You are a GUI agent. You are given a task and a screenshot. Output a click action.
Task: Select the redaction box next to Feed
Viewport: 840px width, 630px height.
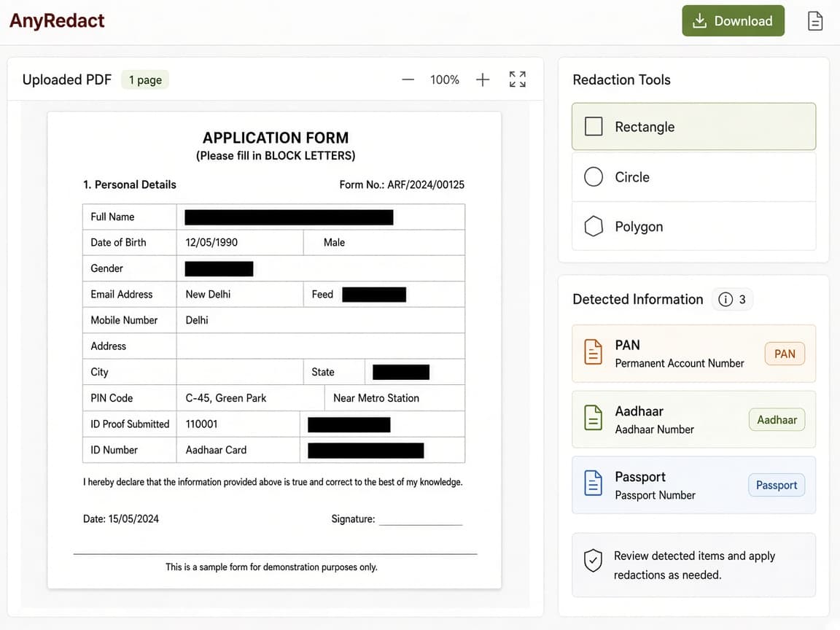374,295
